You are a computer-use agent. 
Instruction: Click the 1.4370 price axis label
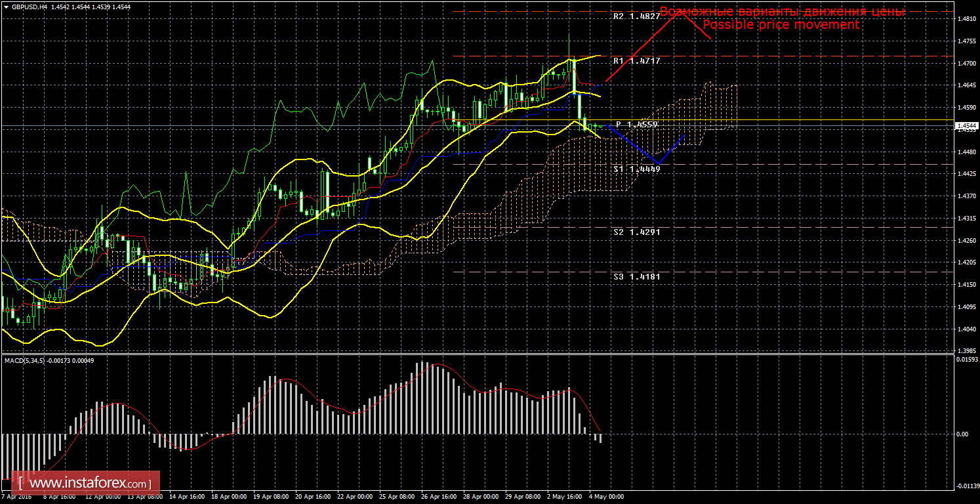[x=967, y=196]
